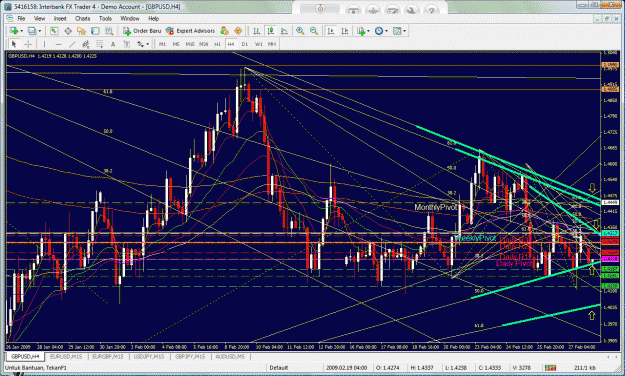Click the New Chart icon
This screenshot has width=625, height=376.
click(x=14, y=31)
